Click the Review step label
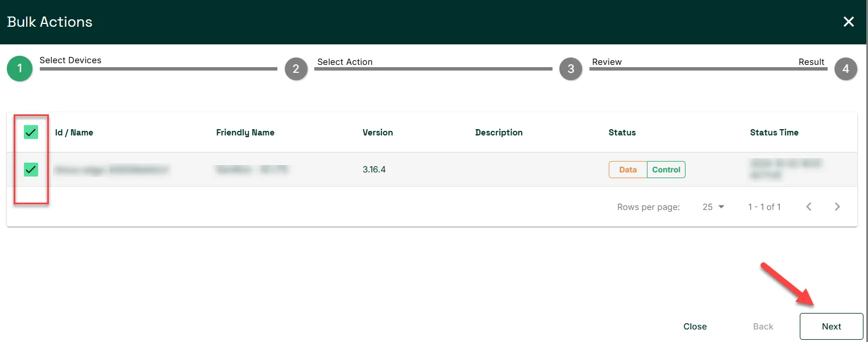The height and width of the screenshot is (342, 868). [607, 62]
